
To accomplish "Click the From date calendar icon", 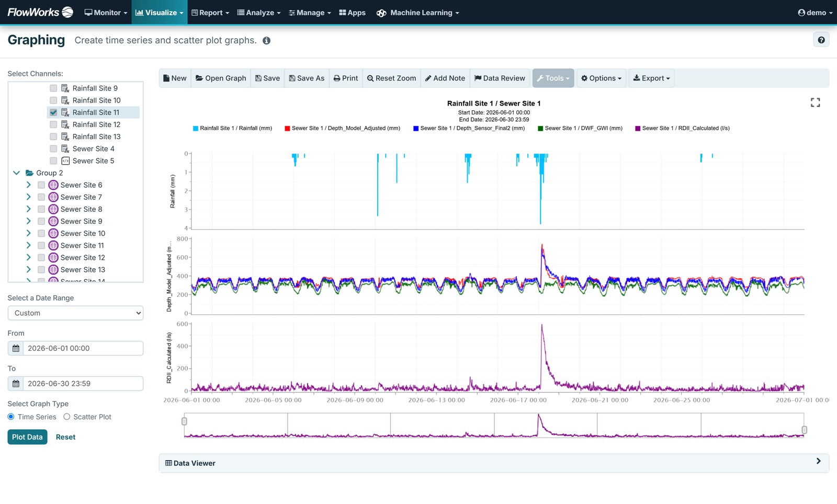I will point(16,348).
